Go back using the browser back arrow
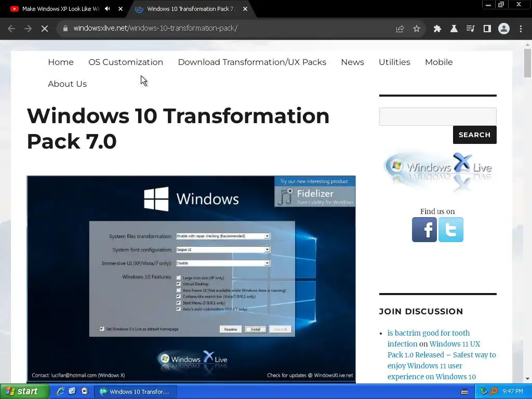532x399 pixels. [x=11, y=29]
